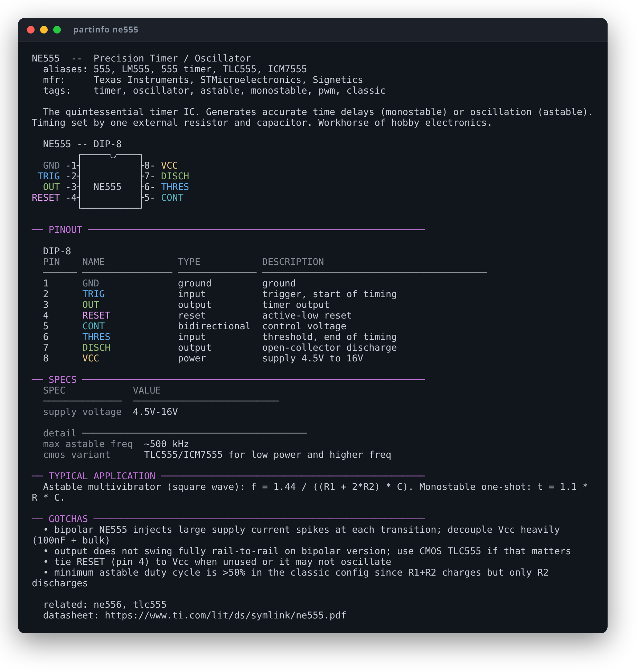Click the PIN column header
The width and height of the screenshot is (638, 672).
click(x=51, y=262)
